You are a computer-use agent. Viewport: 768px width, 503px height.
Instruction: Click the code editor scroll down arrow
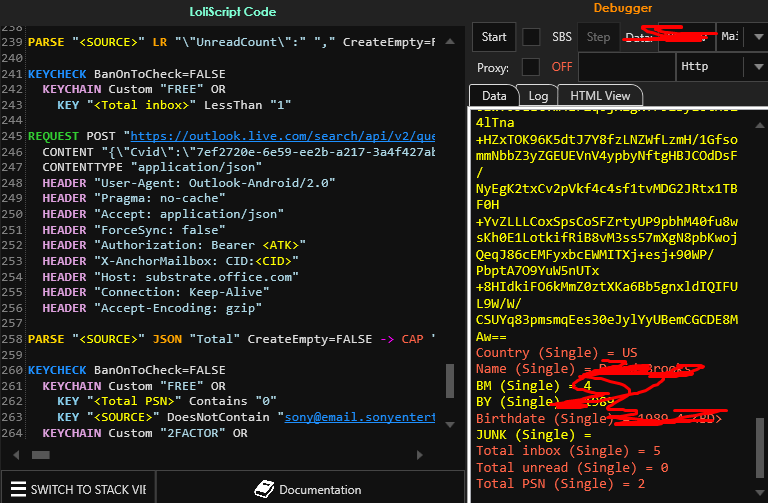(450, 425)
